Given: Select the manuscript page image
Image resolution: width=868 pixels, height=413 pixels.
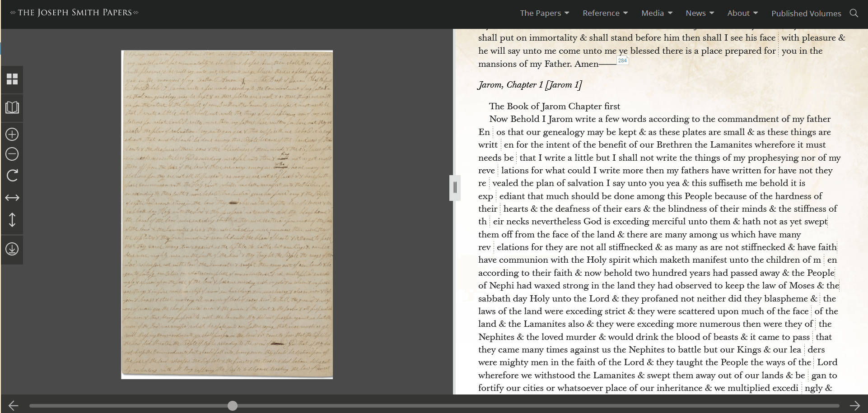Looking at the screenshot, I should (227, 212).
